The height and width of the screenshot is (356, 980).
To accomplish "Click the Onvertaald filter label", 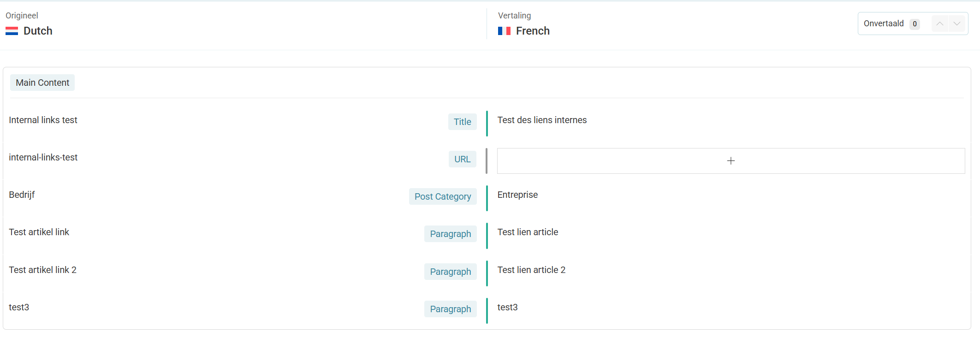I will click(x=883, y=24).
